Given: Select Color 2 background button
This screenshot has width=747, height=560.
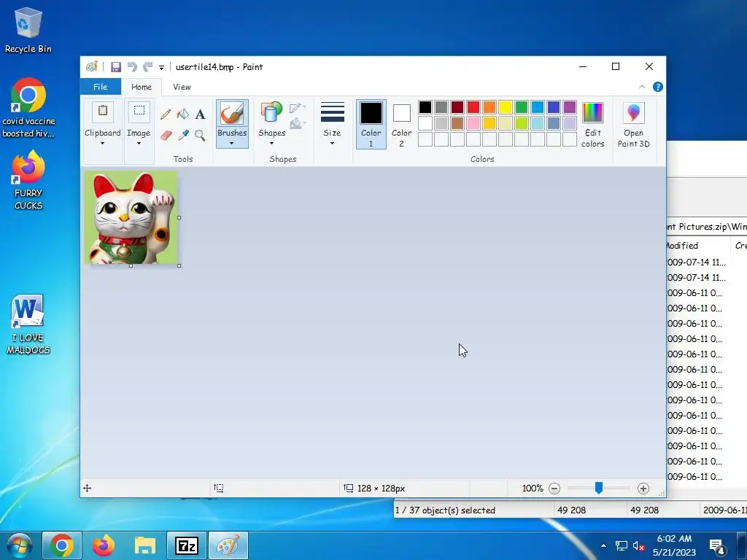Looking at the screenshot, I should tap(401, 124).
